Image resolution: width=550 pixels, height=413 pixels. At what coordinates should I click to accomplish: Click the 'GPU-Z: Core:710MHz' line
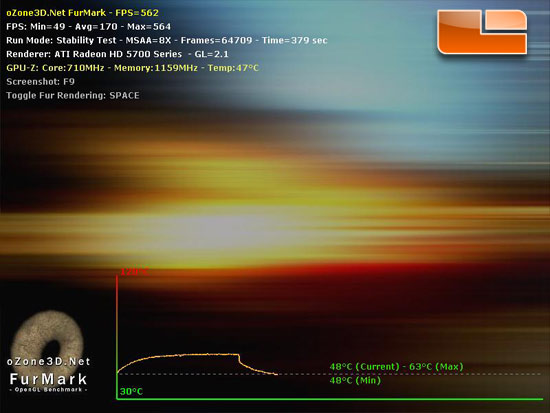(x=132, y=68)
